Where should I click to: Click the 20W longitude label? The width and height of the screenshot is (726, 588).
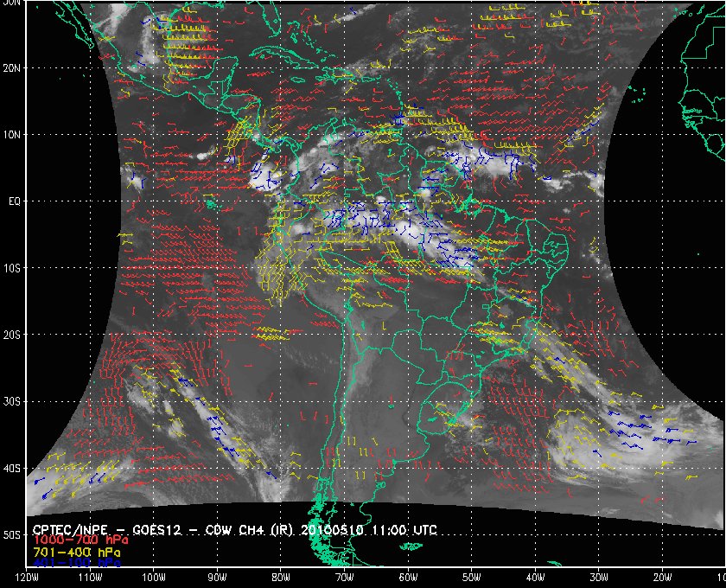tap(663, 578)
